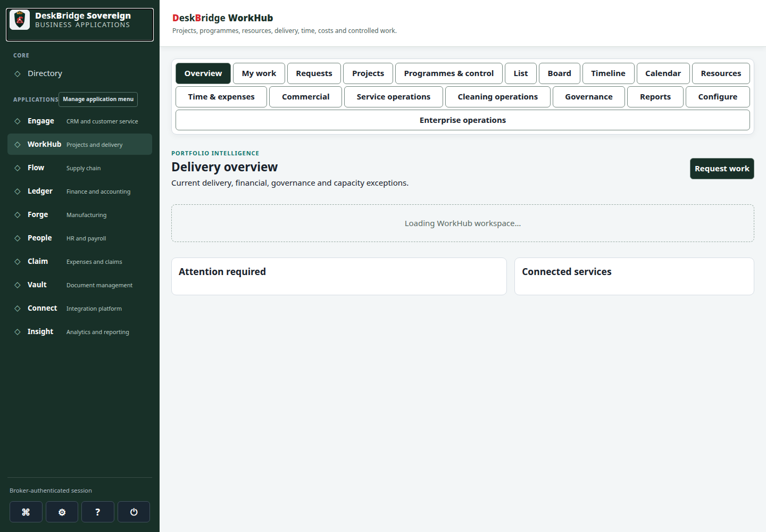
Task: Click the diamond icon beside Engage
Action: 18,121
